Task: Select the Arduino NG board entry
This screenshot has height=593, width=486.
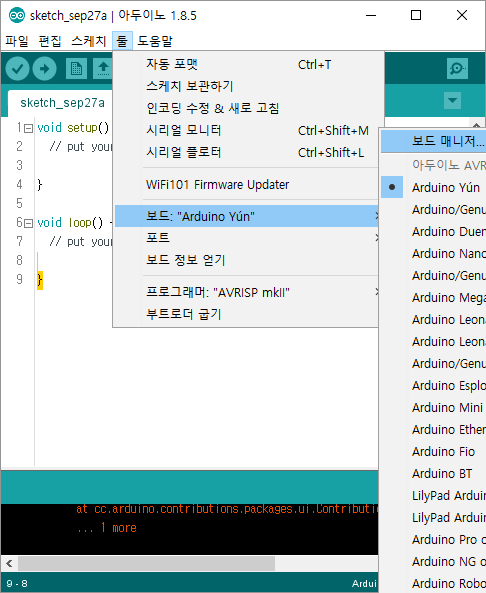Action: pyautogui.click(x=433, y=562)
